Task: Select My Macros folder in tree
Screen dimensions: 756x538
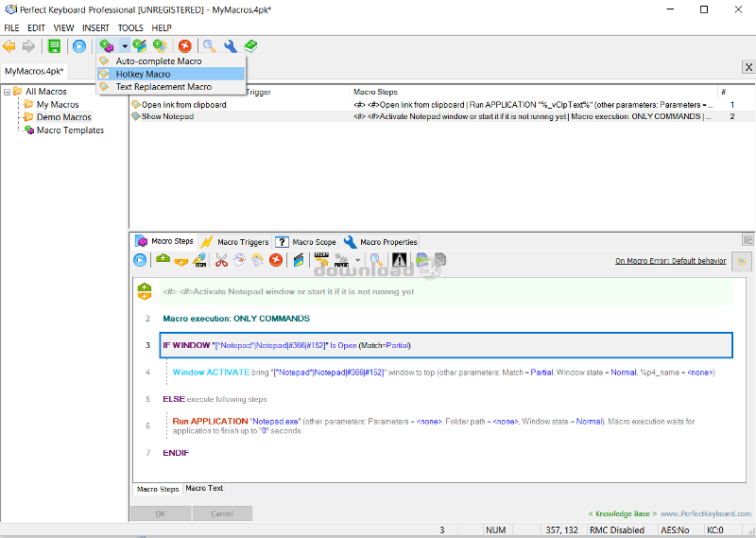Action: [58, 105]
